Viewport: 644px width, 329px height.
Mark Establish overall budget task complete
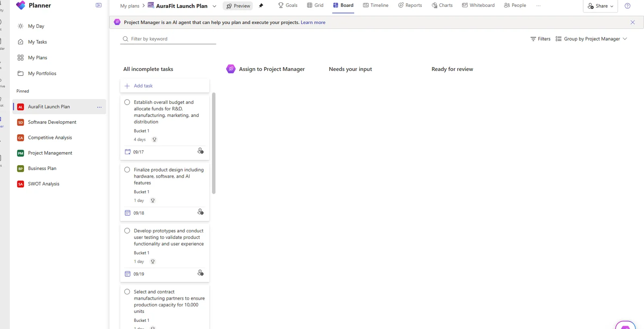coord(127,102)
